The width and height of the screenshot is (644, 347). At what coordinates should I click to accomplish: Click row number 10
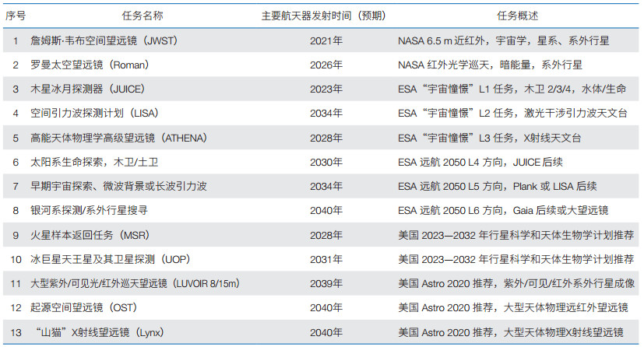[x=16, y=259]
